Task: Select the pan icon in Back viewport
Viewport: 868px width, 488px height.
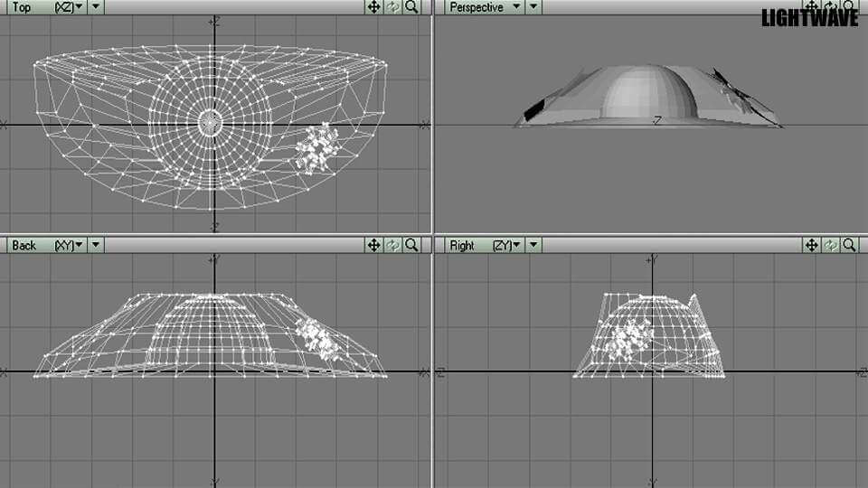Action: pos(373,245)
